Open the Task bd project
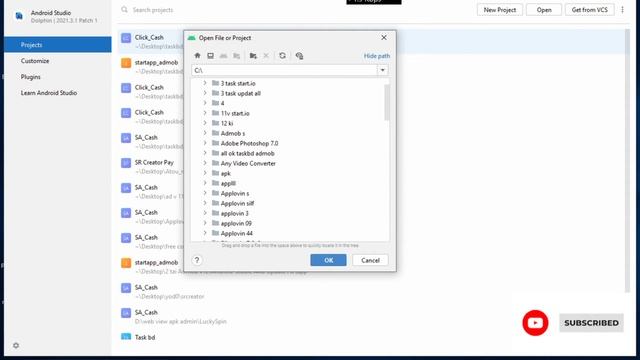Screen dimensions: 640x360 pyautogui.click(x=145, y=337)
